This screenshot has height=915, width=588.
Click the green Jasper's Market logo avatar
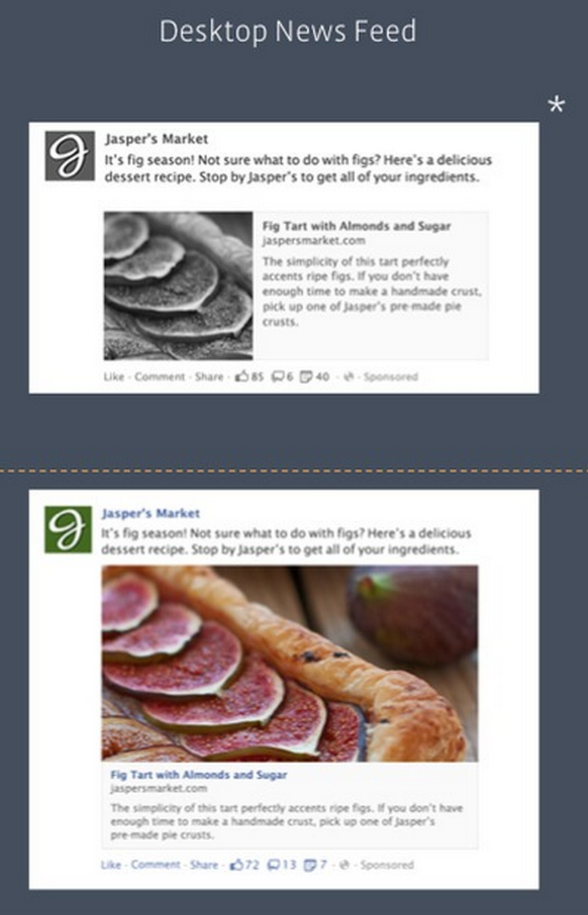click(x=68, y=529)
